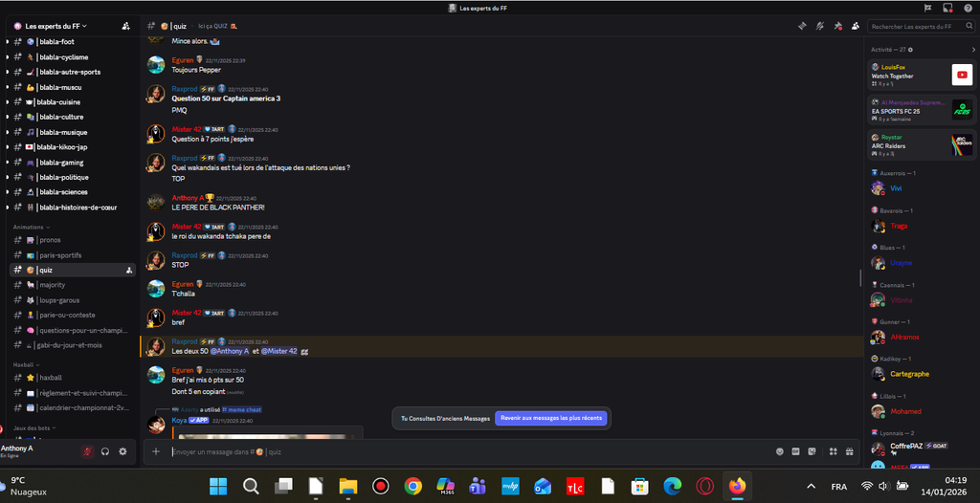Click the chat message scrollbar

pos(860,277)
